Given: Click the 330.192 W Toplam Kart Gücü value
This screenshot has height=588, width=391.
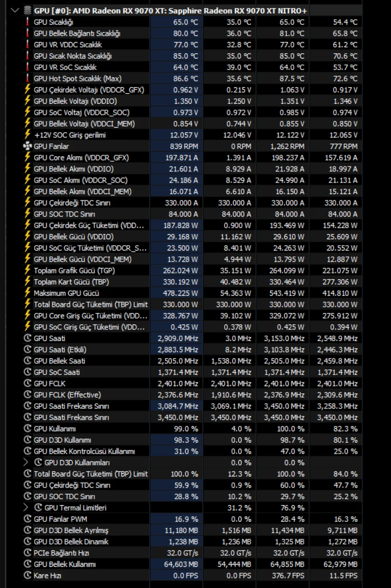Looking at the screenshot, I should pyautogui.click(x=181, y=282).
